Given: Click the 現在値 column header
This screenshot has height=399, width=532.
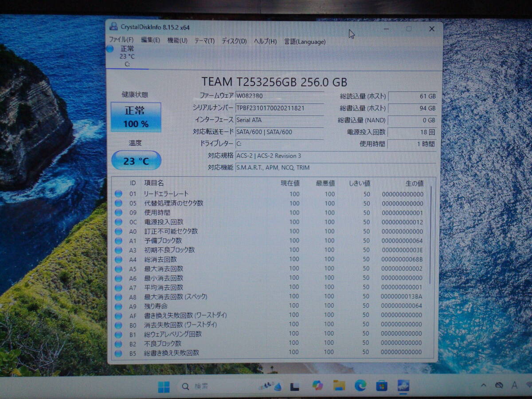Looking at the screenshot, I should click(290, 183).
